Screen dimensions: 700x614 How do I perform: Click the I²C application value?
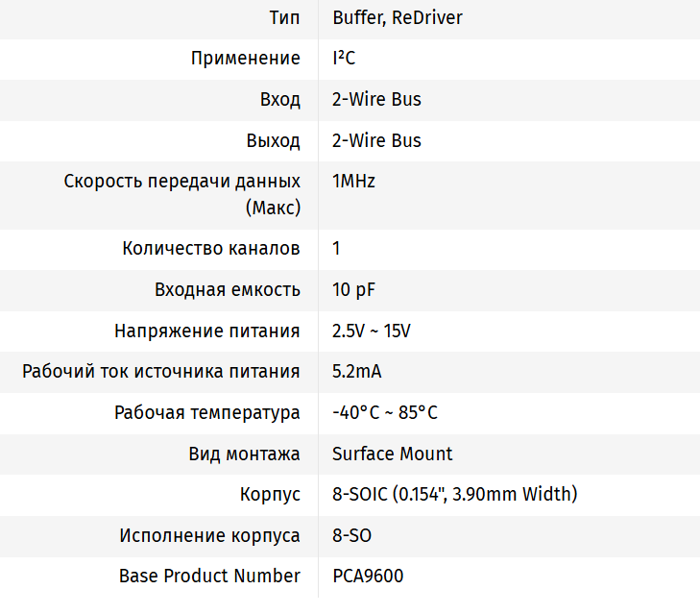click(344, 59)
